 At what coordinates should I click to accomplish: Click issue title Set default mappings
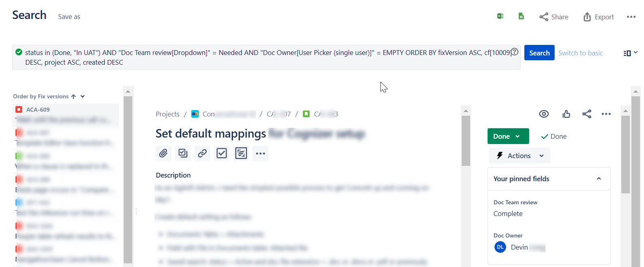click(211, 133)
